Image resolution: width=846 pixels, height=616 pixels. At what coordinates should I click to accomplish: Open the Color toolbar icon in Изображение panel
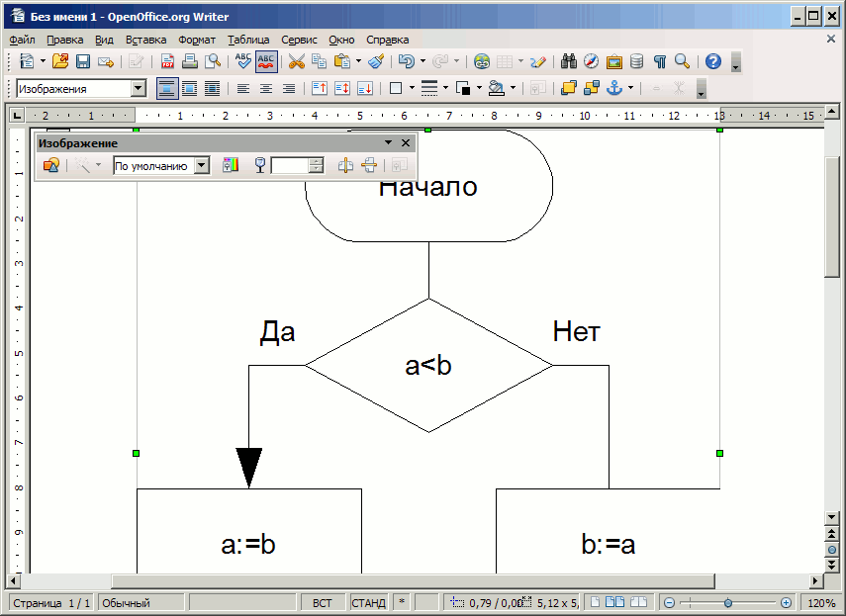click(x=231, y=165)
